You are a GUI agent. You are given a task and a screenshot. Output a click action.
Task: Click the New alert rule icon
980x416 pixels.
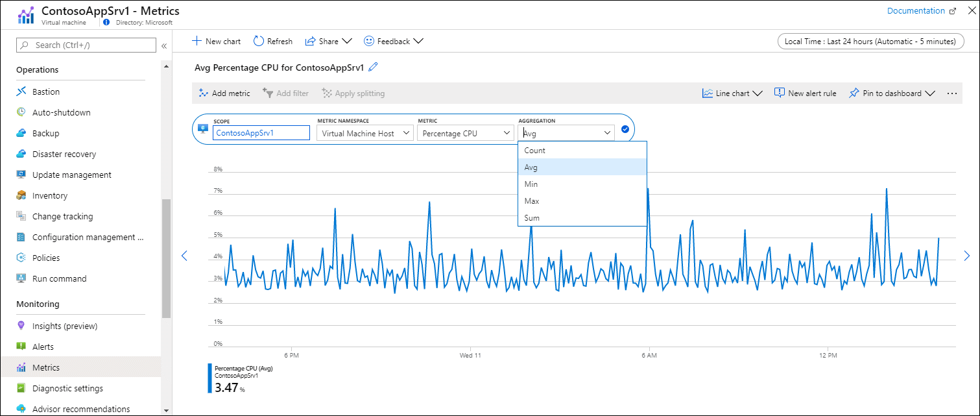[780, 93]
